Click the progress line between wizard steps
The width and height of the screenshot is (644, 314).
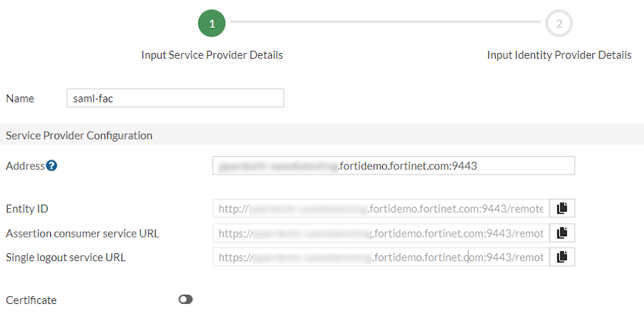(385, 22)
